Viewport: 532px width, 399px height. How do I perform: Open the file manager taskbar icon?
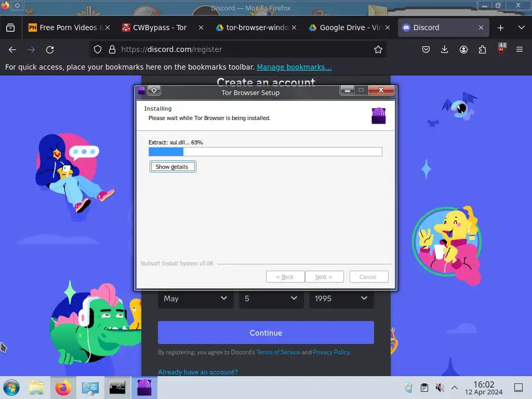pyautogui.click(x=36, y=388)
